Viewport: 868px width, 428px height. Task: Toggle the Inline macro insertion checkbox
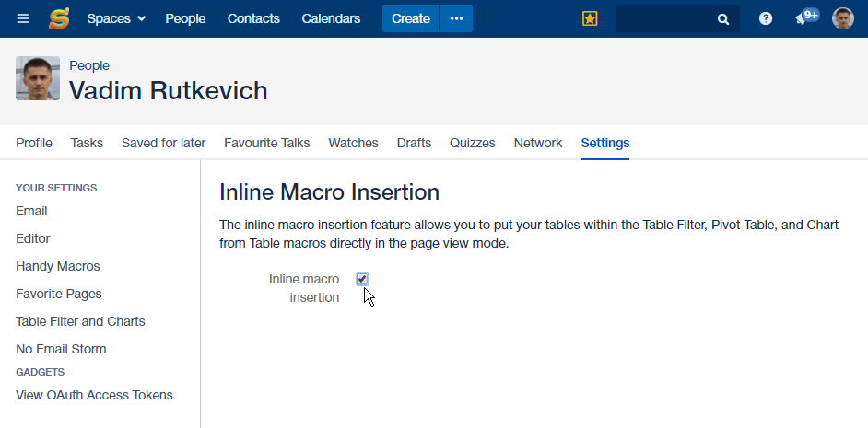[362, 279]
